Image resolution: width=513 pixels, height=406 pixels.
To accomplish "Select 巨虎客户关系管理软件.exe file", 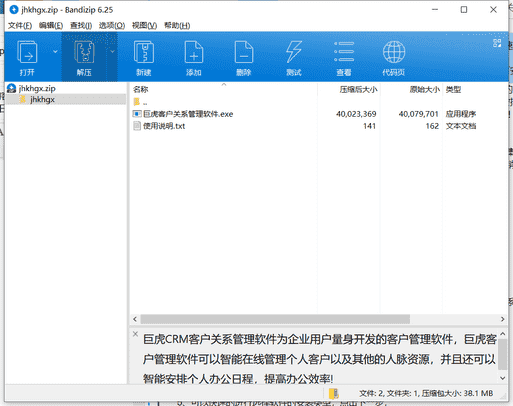I will pyautogui.click(x=188, y=114).
